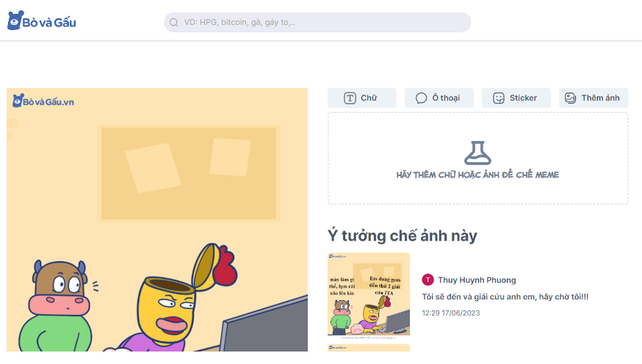Open the meme idea thumbnail
Image resolution: width=642 pixels, height=364 pixels.
369,296
